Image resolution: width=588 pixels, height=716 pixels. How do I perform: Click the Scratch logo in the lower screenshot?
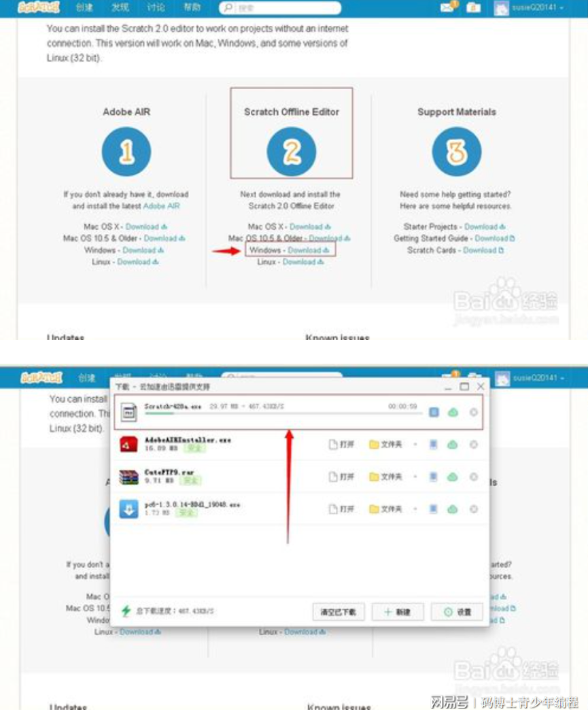41,378
